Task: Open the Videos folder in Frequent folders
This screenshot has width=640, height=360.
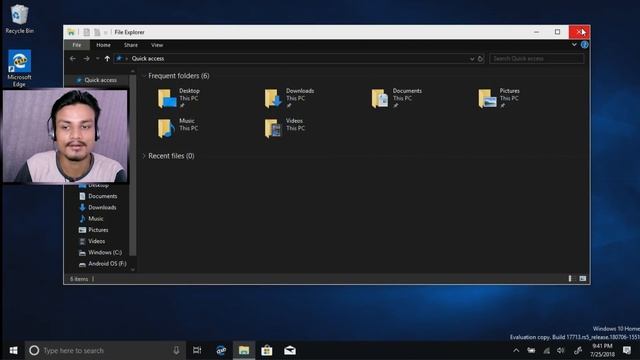Action: (284, 128)
